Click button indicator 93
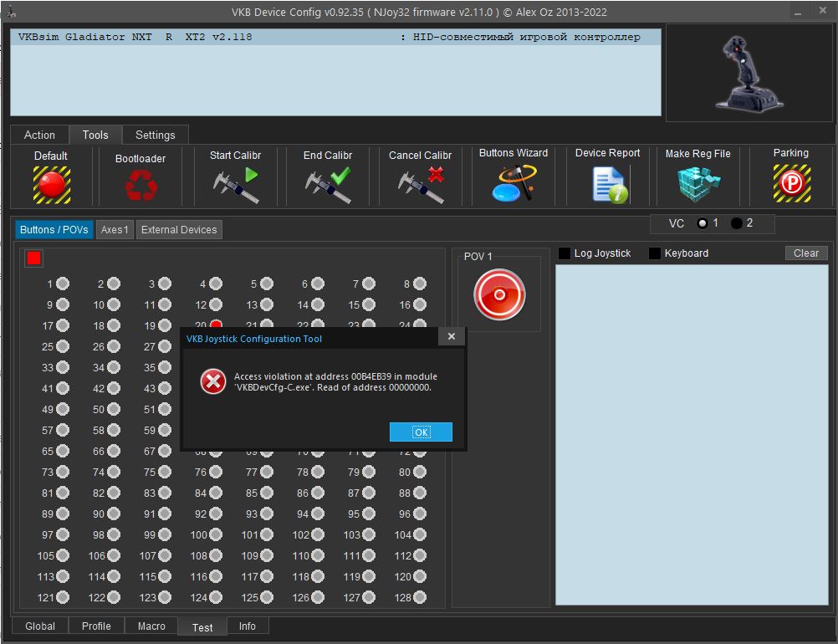The width and height of the screenshot is (838, 644). [x=267, y=514]
